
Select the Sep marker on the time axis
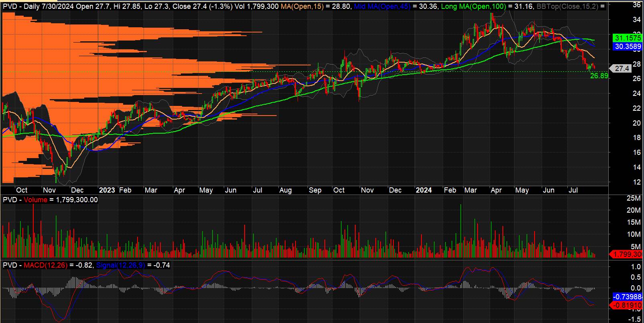pyautogui.click(x=315, y=190)
